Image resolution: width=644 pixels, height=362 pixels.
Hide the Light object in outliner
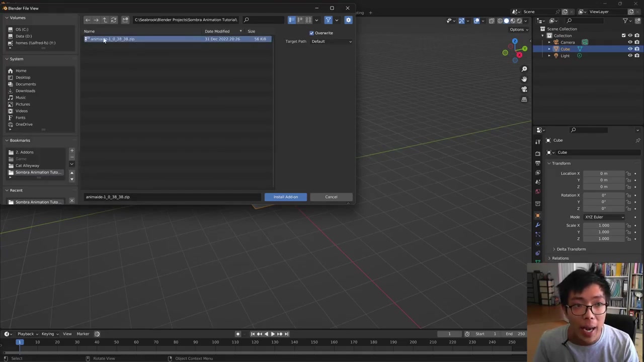pyautogui.click(x=630, y=56)
